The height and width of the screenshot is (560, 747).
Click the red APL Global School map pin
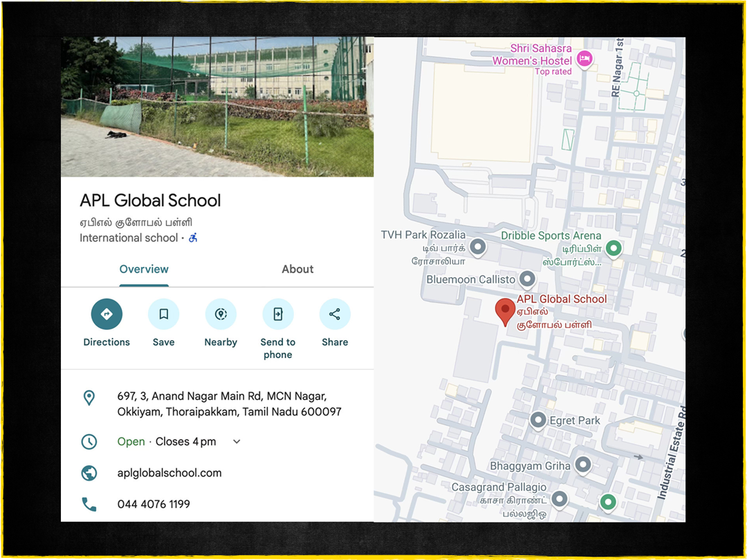(x=505, y=312)
